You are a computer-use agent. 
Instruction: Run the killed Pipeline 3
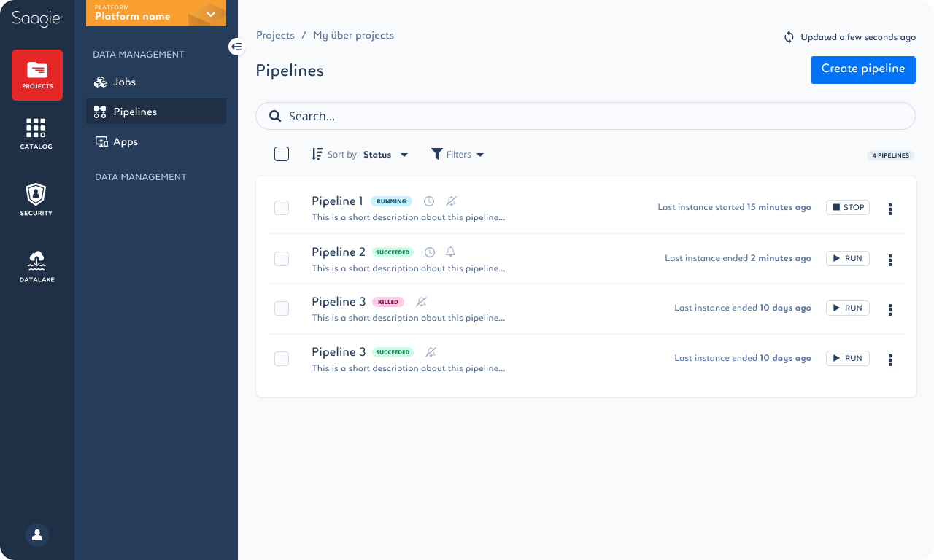(x=848, y=308)
